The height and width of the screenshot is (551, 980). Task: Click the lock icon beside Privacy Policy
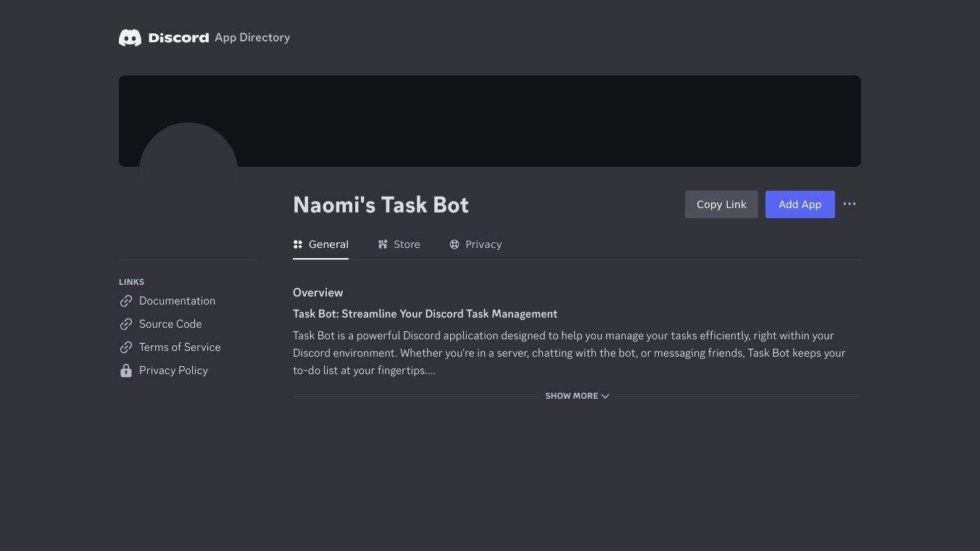pos(126,370)
